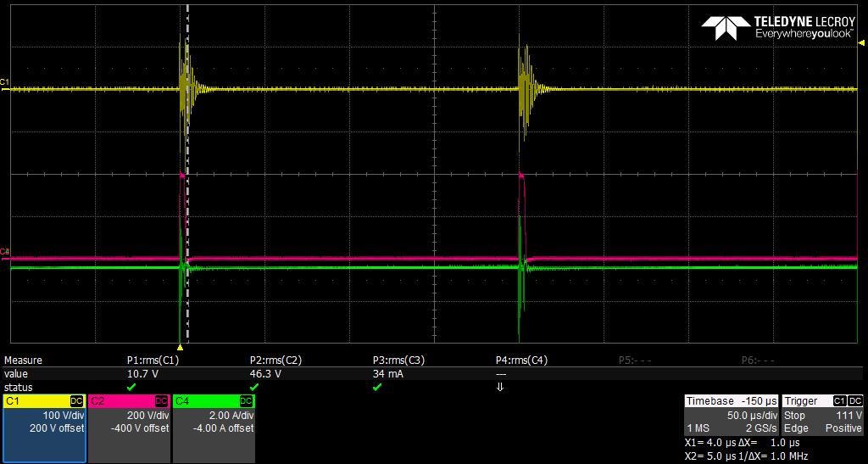
Task: Click the P4 down-arrow status icon
Action: point(500,387)
